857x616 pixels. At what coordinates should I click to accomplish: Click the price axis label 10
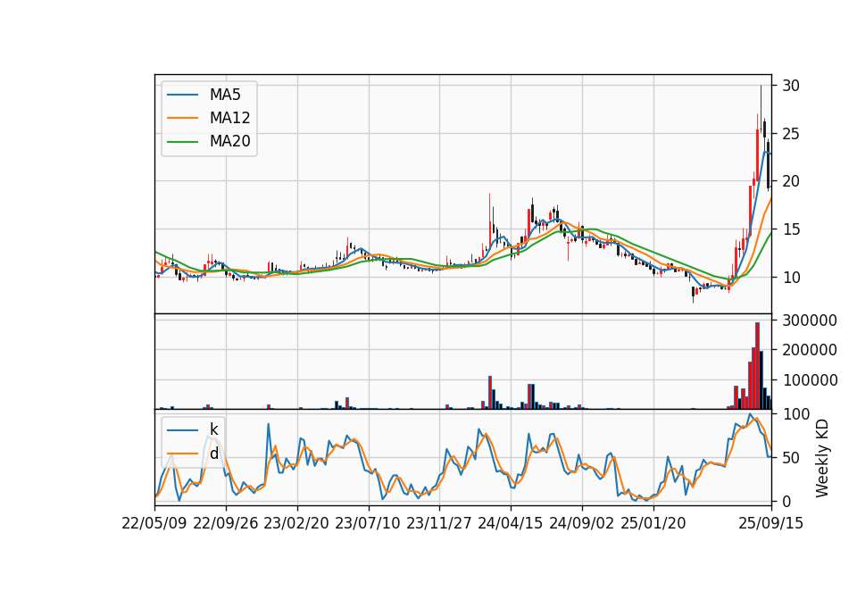[791, 278]
